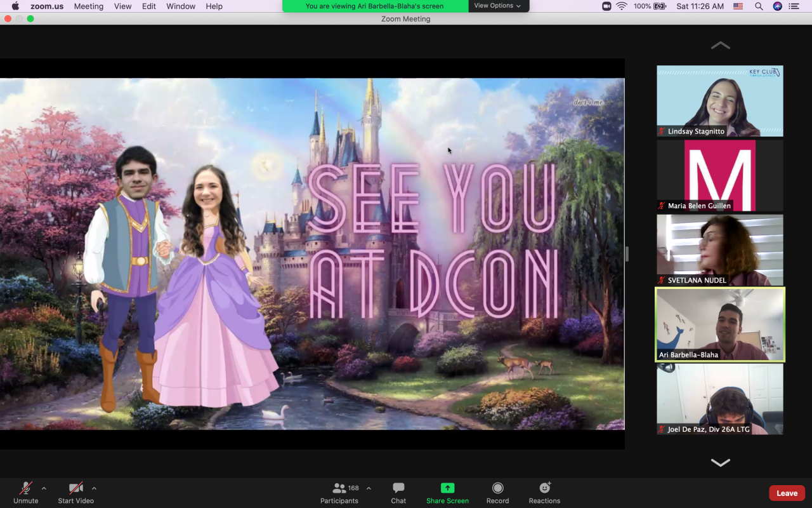Click the green Share Screen icon
This screenshot has width=812, height=508.
coord(447,488)
